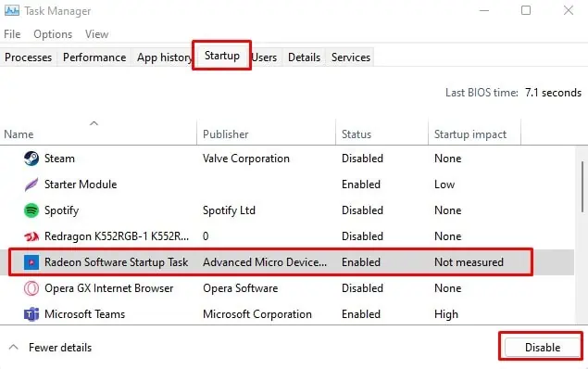Select the Starter Module feather icon
This screenshot has height=369, width=588.
tap(31, 184)
